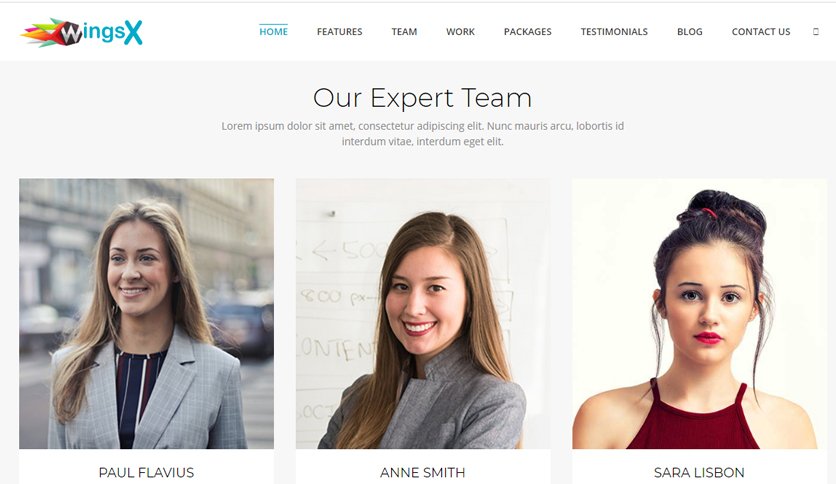836x484 pixels.
Task: Open the PACKAGES nav link
Action: coord(527,31)
